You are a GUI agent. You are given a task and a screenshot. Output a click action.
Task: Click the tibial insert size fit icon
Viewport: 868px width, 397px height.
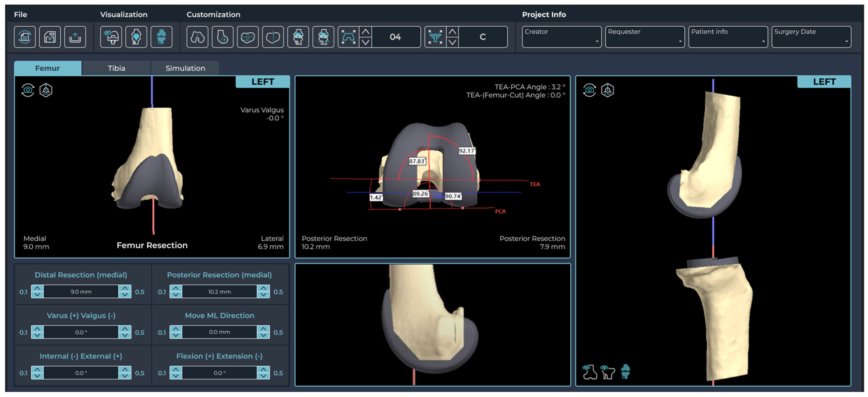435,37
